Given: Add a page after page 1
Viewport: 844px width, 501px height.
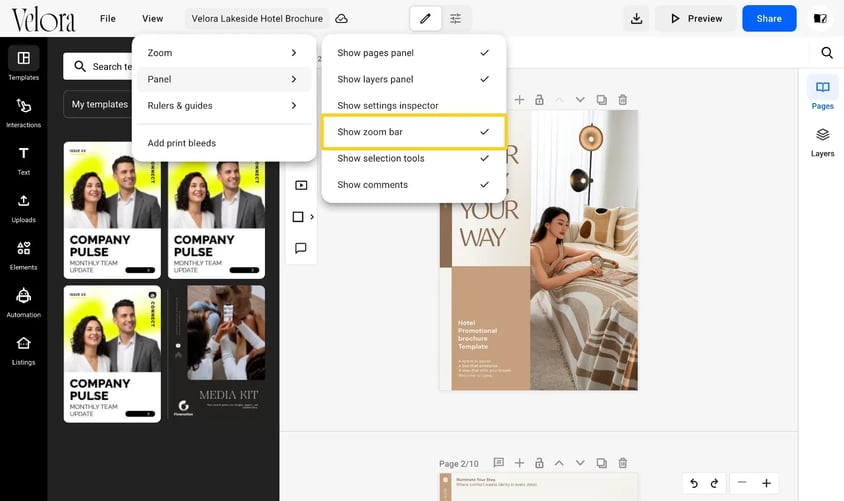Looking at the screenshot, I should [x=519, y=100].
